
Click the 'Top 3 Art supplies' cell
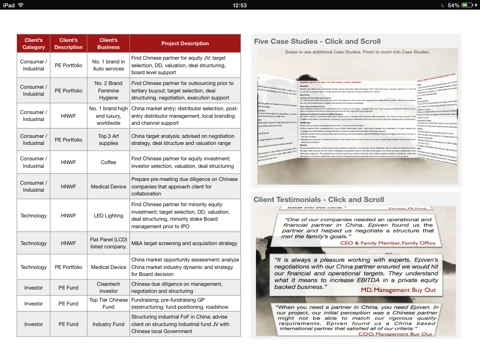point(108,139)
